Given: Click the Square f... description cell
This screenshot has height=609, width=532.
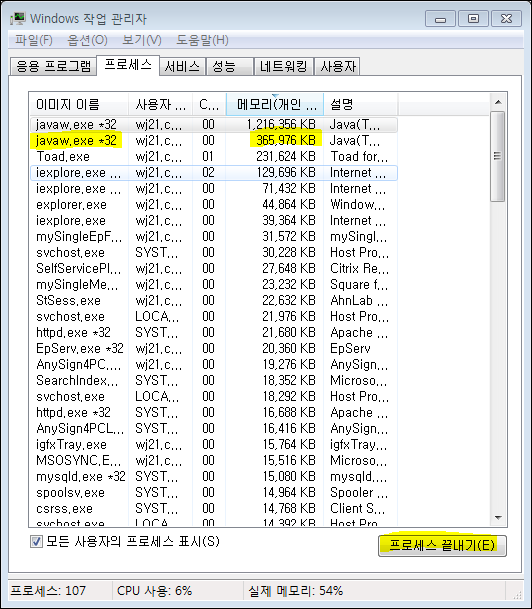Looking at the screenshot, I should (x=359, y=284).
